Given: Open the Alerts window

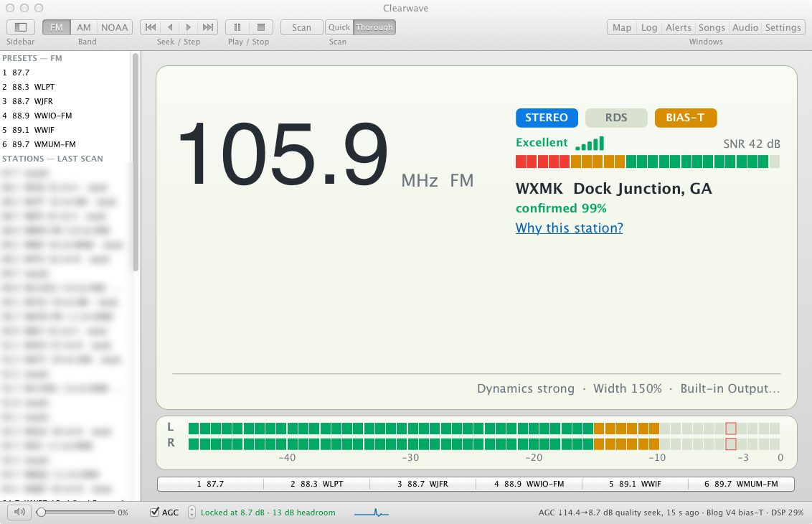Looking at the screenshot, I should coord(679,27).
